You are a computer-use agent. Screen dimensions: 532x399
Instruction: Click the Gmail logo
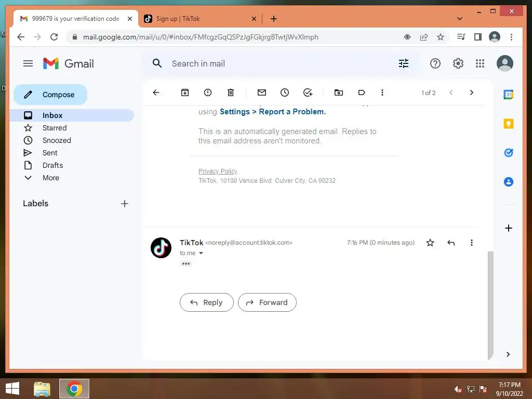(x=69, y=63)
